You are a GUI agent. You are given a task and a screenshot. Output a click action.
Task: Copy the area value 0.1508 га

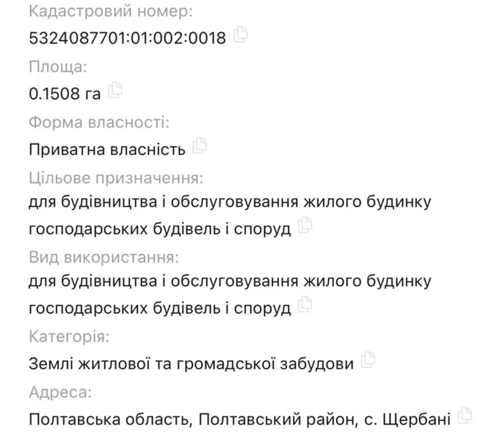(115, 90)
